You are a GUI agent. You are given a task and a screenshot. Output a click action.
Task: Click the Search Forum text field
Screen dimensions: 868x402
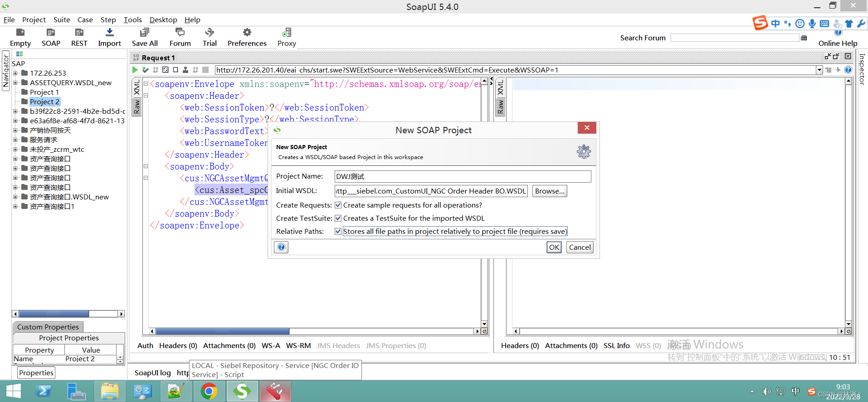click(x=735, y=38)
